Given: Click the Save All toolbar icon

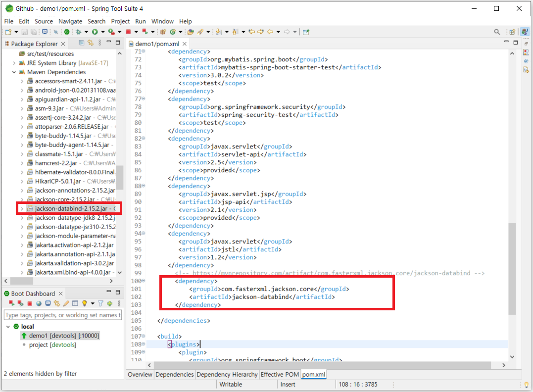Looking at the screenshot, I should pyautogui.click(x=34, y=32).
